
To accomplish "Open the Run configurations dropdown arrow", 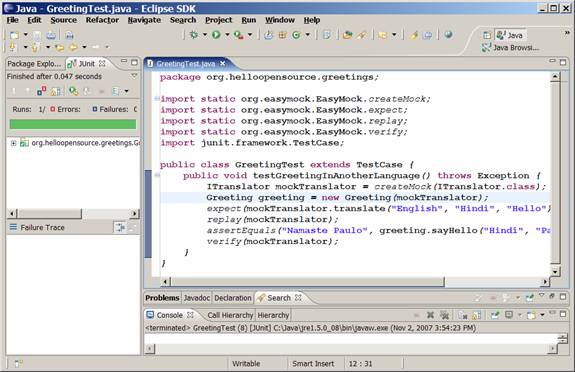I will tap(227, 35).
